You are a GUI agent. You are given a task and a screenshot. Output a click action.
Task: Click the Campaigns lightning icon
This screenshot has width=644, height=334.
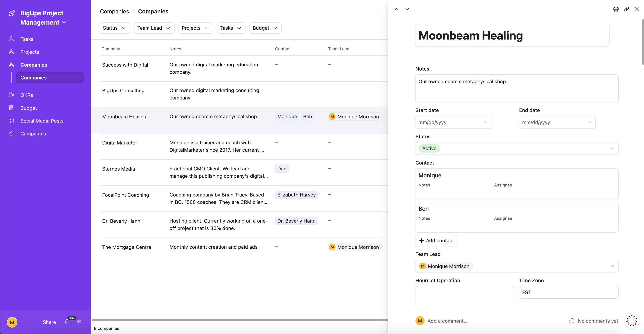point(11,134)
